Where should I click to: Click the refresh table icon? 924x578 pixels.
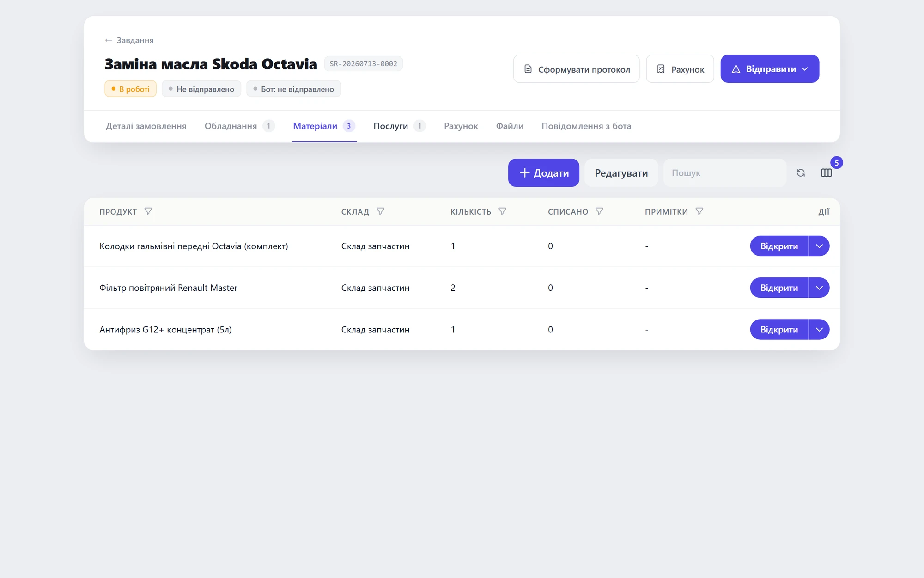pyautogui.click(x=801, y=173)
